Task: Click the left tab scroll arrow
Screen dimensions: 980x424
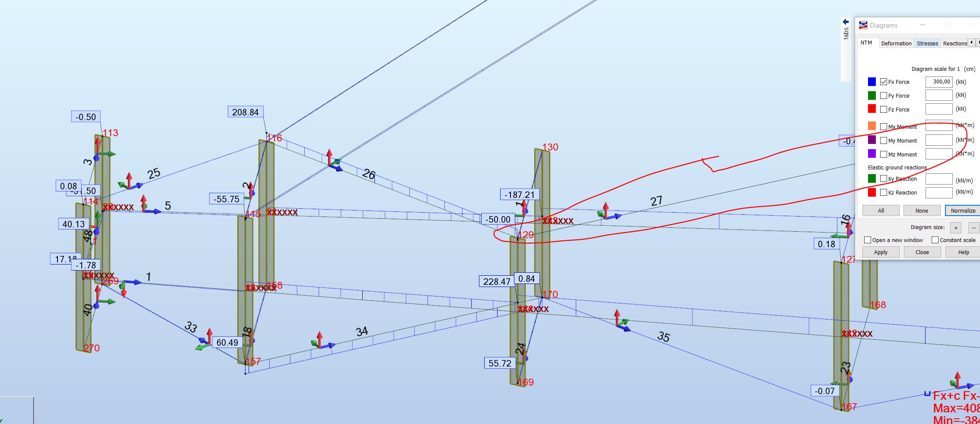Action: [971, 43]
